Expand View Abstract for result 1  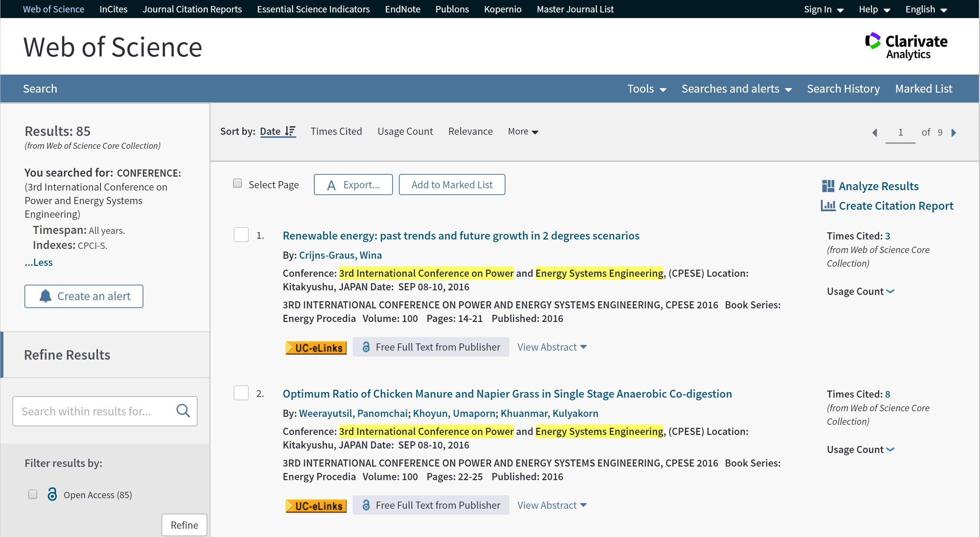[x=552, y=347]
